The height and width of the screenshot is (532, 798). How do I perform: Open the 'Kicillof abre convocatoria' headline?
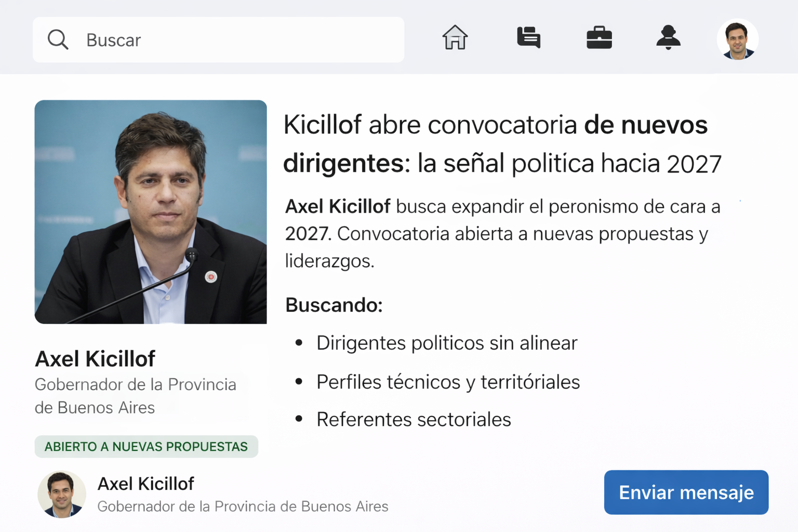[x=501, y=144]
